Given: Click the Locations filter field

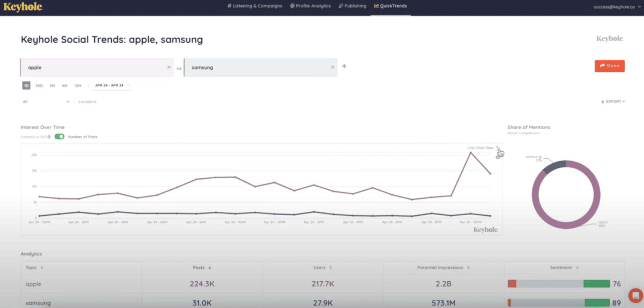Looking at the screenshot, I should tap(87, 102).
